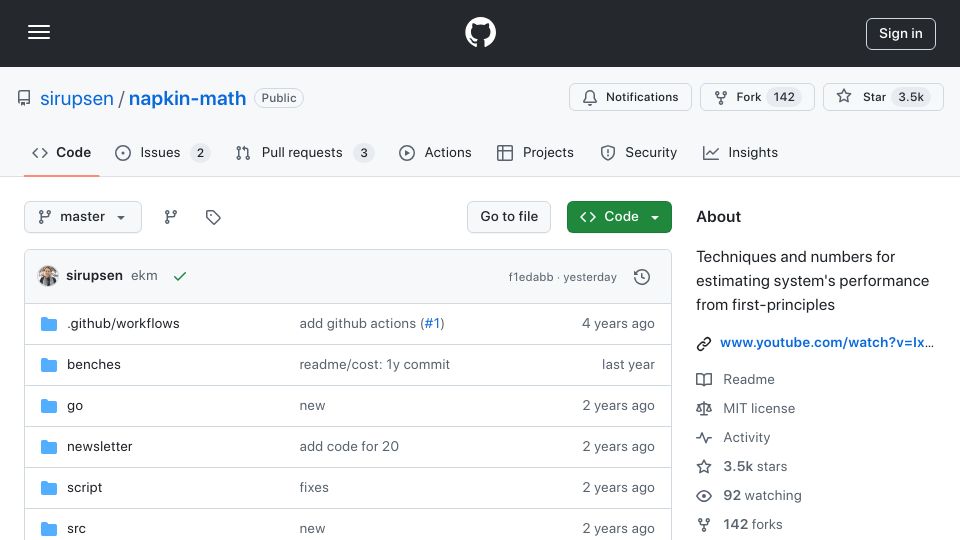Image resolution: width=960 pixels, height=540 pixels.
Task: Open the YouTube link in About
Action: pyautogui.click(x=827, y=342)
